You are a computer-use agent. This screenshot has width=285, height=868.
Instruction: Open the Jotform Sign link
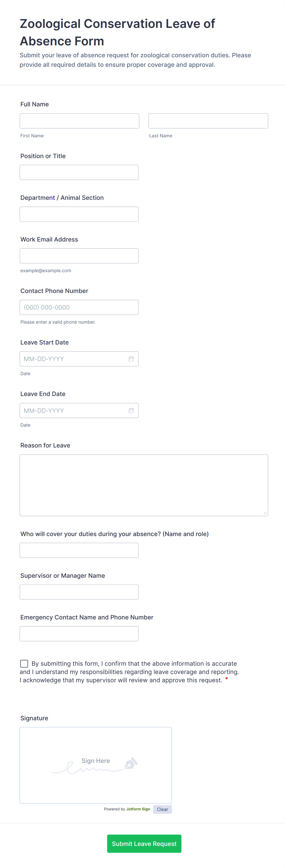(x=138, y=809)
